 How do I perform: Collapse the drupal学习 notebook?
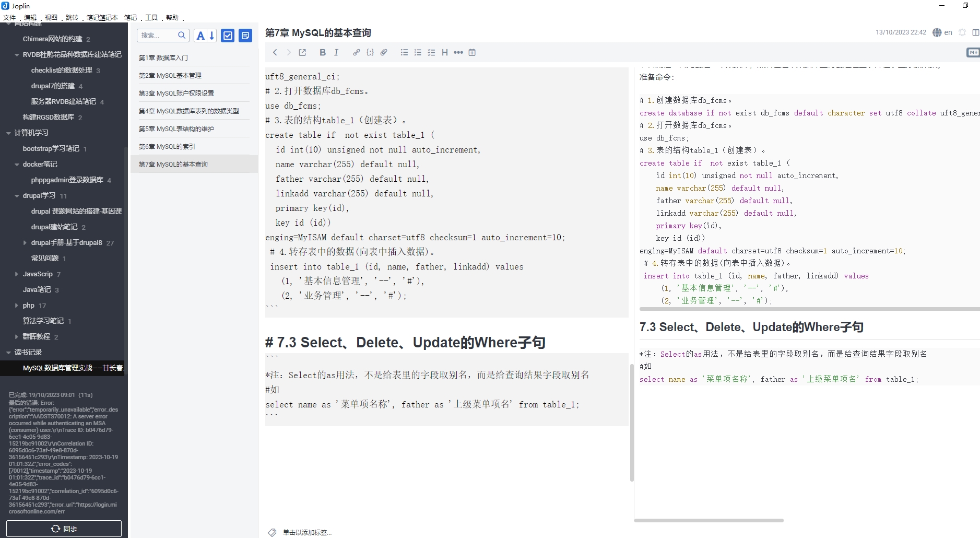coord(17,195)
